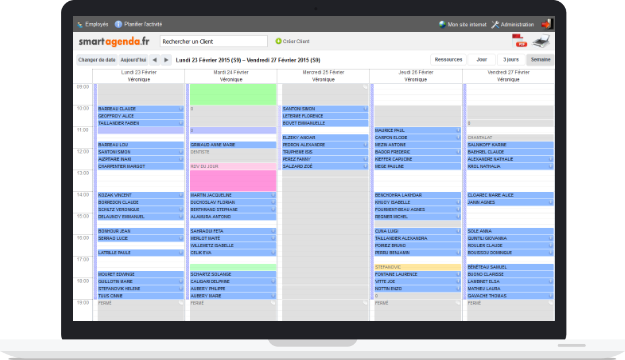Open the yellow STEFANOVIC slot on Thursday
625x360 pixels.
(x=417, y=267)
